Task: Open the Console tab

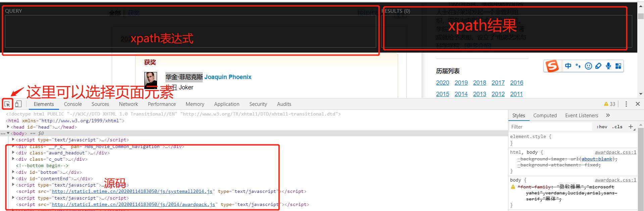Action: click(73, 104)
